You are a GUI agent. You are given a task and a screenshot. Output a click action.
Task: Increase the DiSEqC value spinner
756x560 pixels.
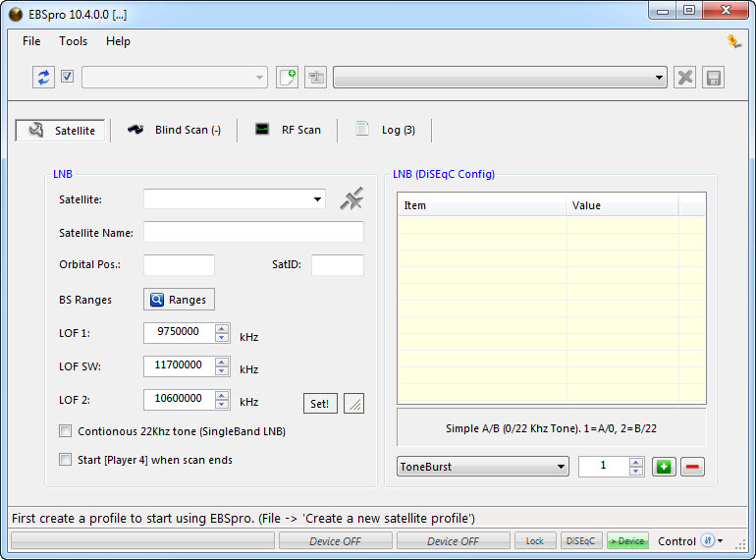pyautogui.click(x=636, y=462)
